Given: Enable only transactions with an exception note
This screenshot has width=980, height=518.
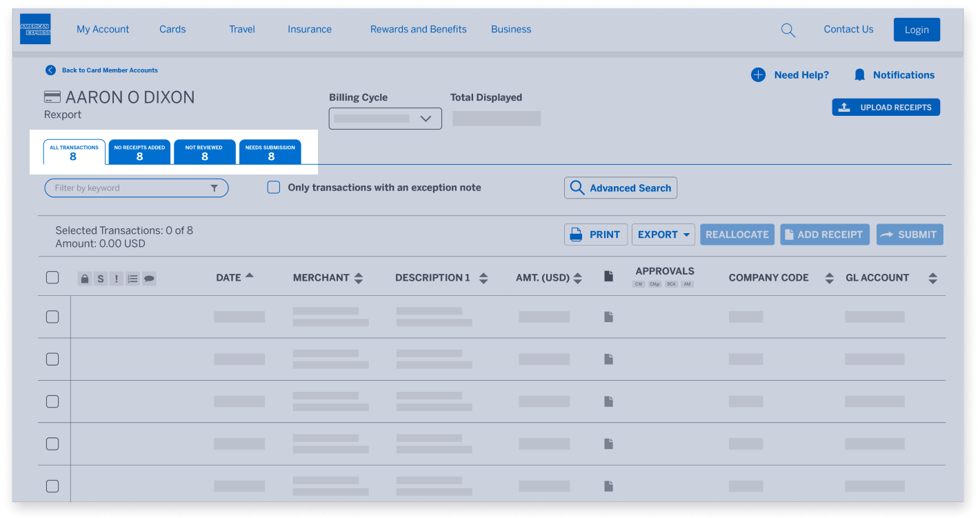Looking at the screenshot, I should 274,188.
